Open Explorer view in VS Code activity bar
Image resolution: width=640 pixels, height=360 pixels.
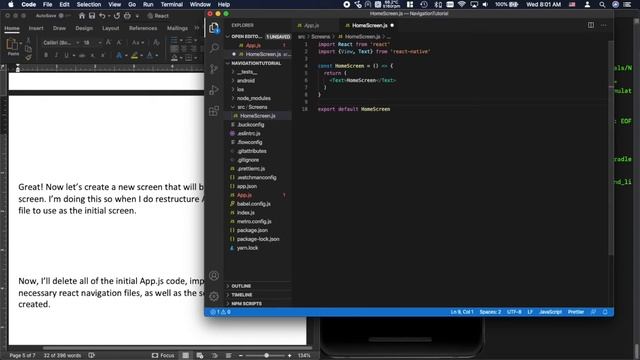tap(214, 28)
